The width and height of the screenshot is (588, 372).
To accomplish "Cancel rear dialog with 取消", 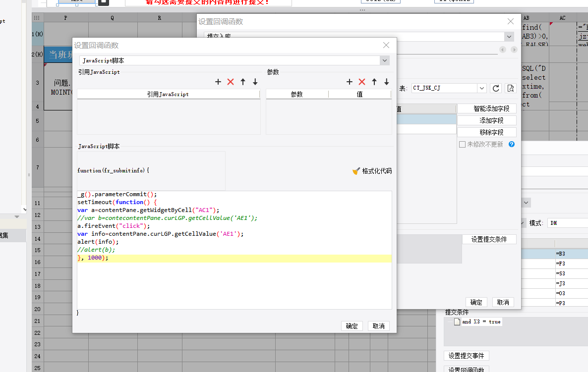I will click(x=503, y=302).
